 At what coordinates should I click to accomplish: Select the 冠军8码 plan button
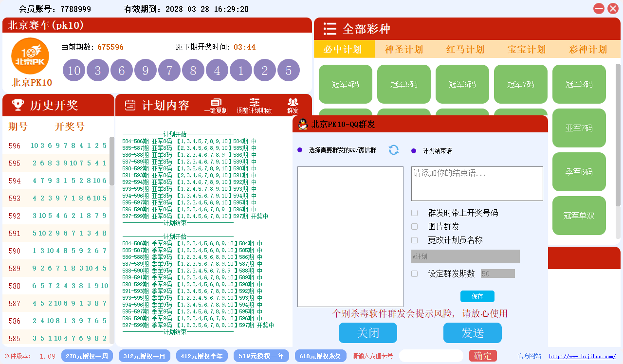pyautogui.click(x=579, y=84)
